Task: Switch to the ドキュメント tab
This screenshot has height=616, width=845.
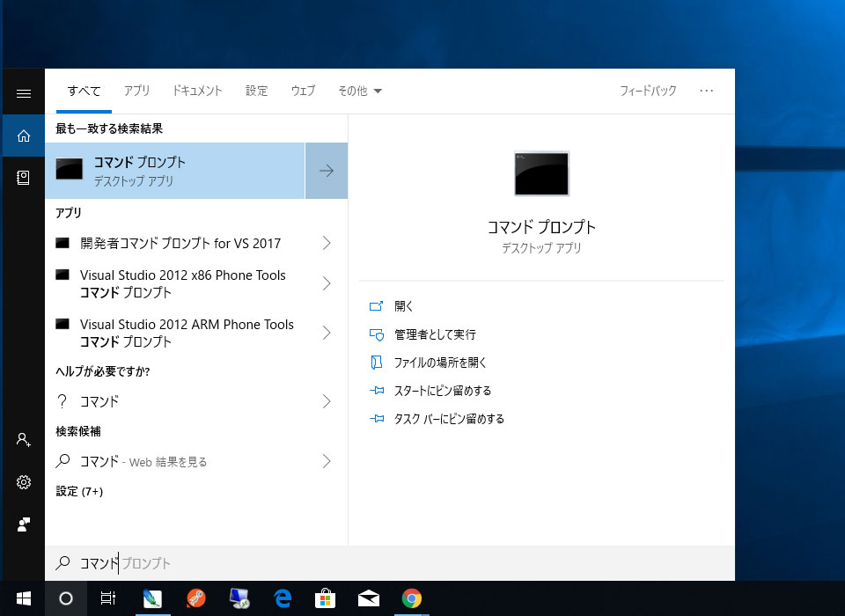Action: point(197,91)
